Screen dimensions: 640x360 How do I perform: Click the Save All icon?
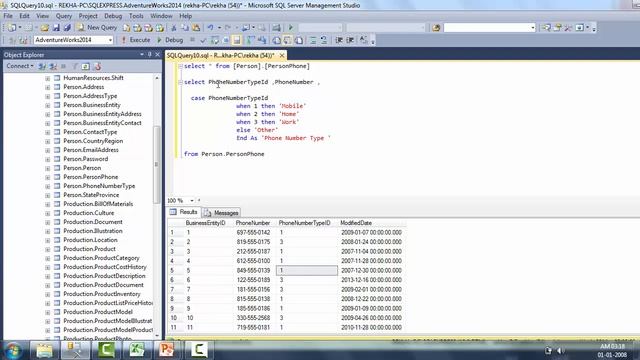tap(67, 28)
